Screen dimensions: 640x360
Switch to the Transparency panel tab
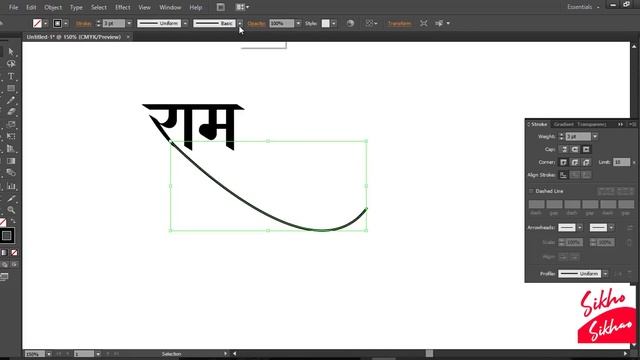[x=591, y=124]
